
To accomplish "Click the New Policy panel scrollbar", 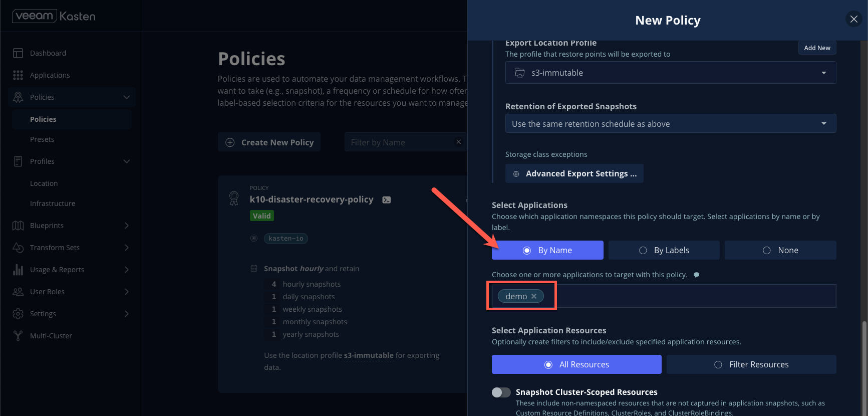I will [x=864, y=368].
